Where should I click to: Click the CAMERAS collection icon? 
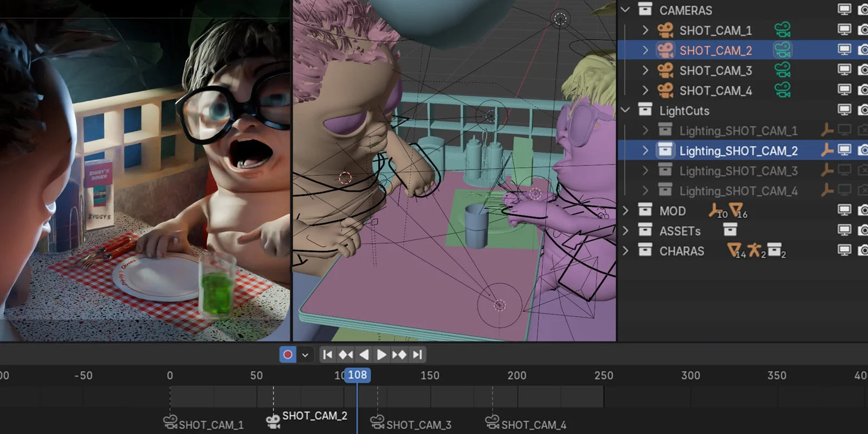645,9
